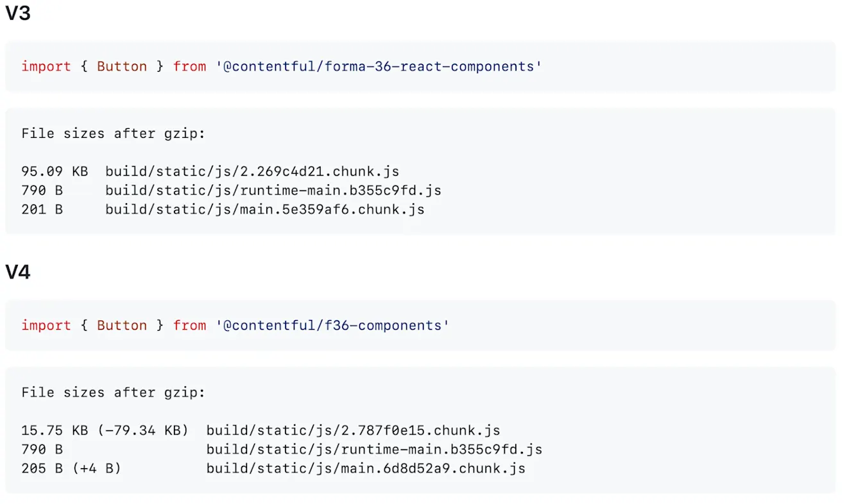Click the V4 heading
Screen dimensions: 847x504
point(18,272)
